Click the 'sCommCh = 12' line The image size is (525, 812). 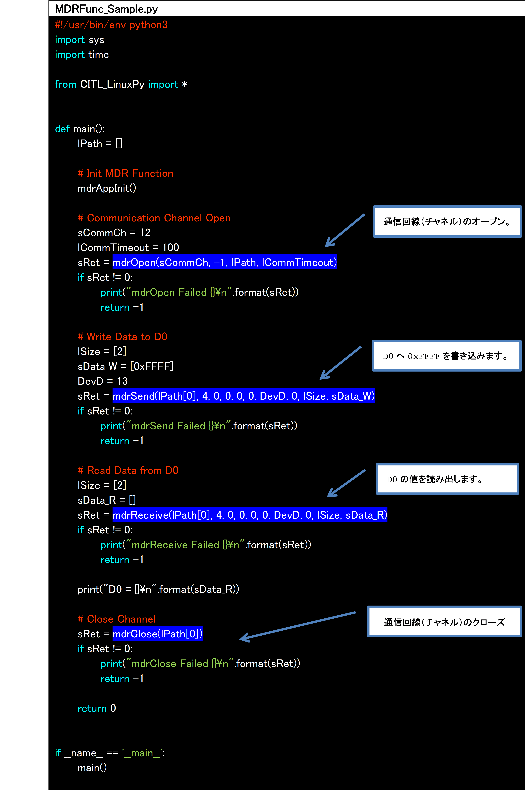[x=114, y=233]
